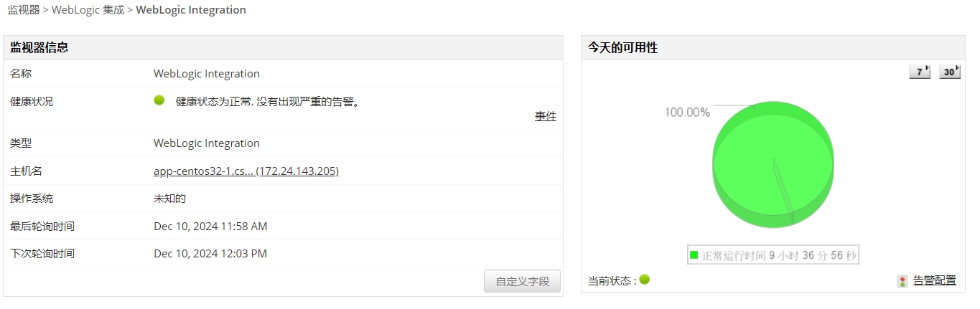Click the 最后轮询时间 value 11:58 AM

click(210, 227)
